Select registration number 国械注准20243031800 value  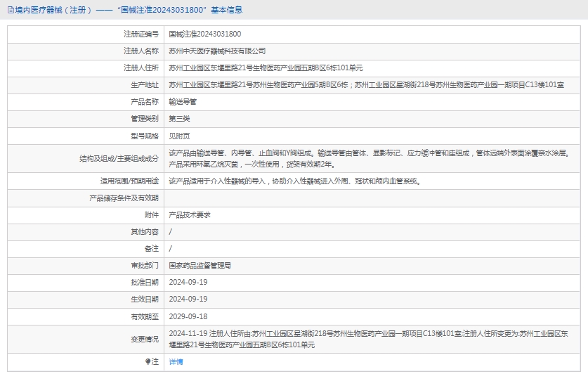[x=205, y=34]
